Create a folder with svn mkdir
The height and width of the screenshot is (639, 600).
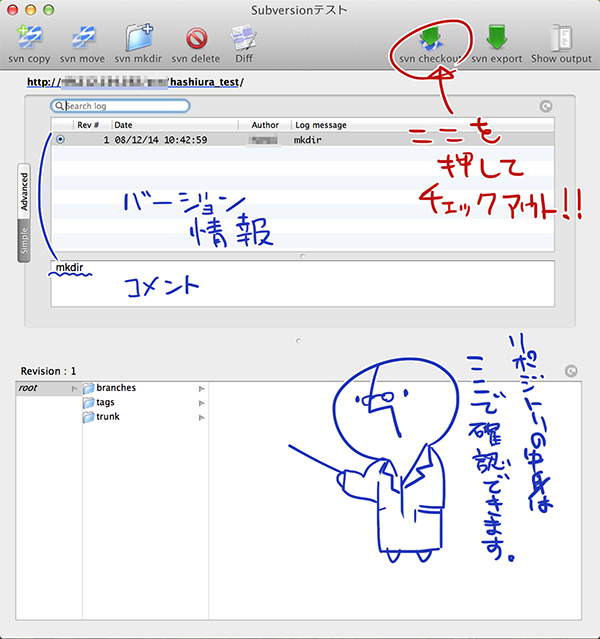(137, 38)
